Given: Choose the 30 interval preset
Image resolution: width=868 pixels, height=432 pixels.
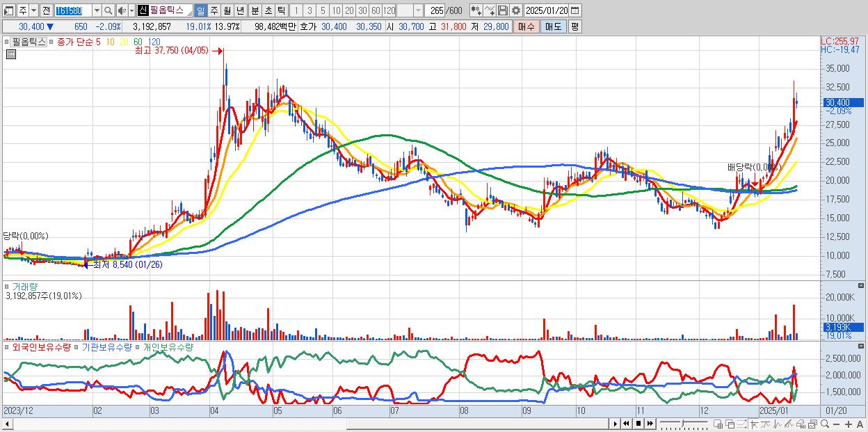Looking at the screenshot, I should [x=362, y=10].
